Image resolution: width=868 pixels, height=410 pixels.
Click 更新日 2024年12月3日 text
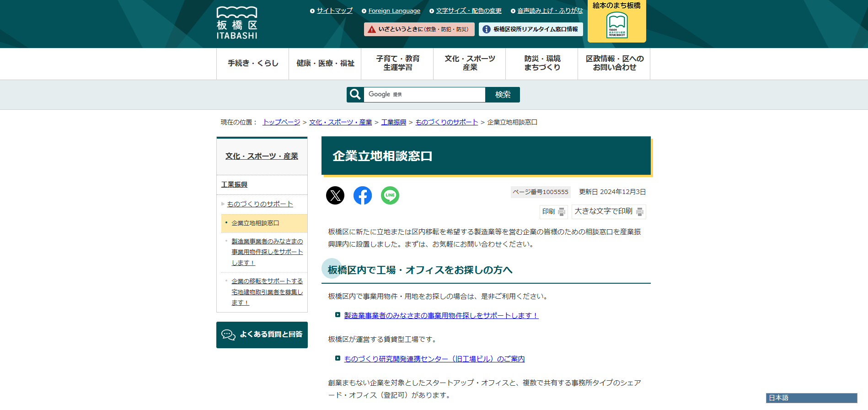point(612,192)
